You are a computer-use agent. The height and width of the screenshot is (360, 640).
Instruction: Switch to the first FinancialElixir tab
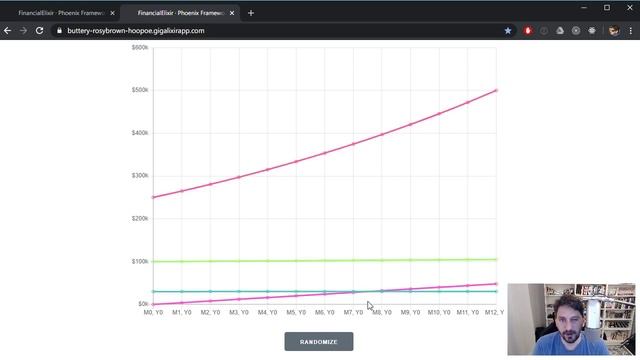click(61, 13)
